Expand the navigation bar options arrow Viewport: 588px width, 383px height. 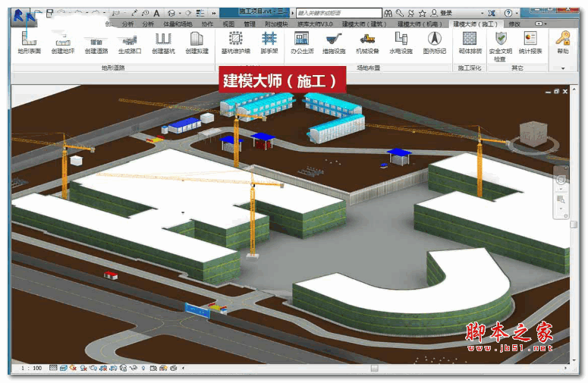tap(566, 216)
